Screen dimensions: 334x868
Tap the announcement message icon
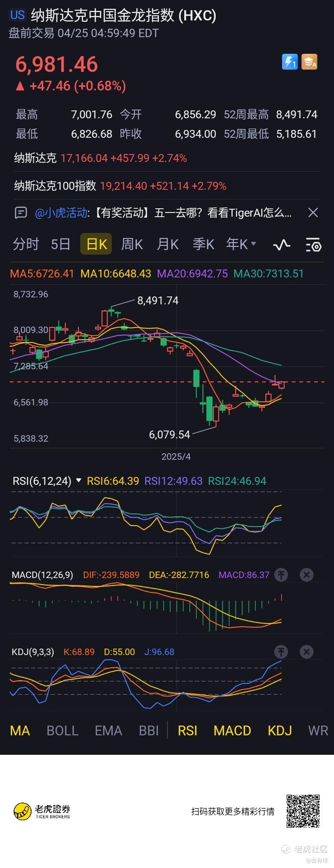coord(21,212)
